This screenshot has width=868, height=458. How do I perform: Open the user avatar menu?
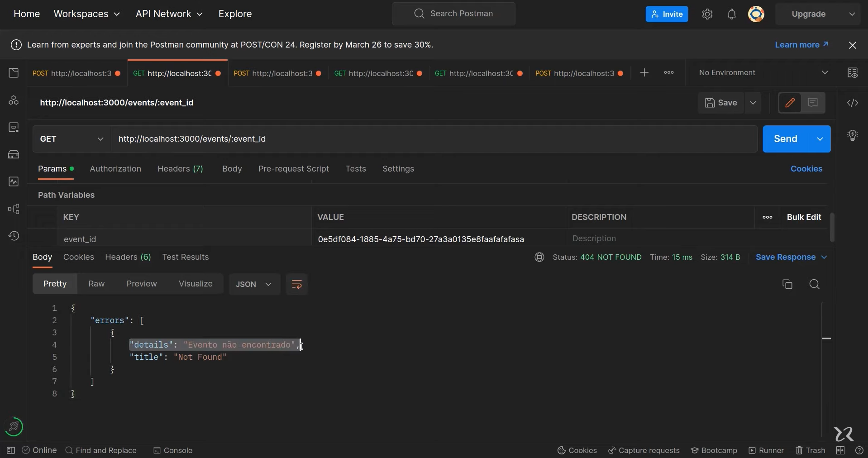coord(756,14)
